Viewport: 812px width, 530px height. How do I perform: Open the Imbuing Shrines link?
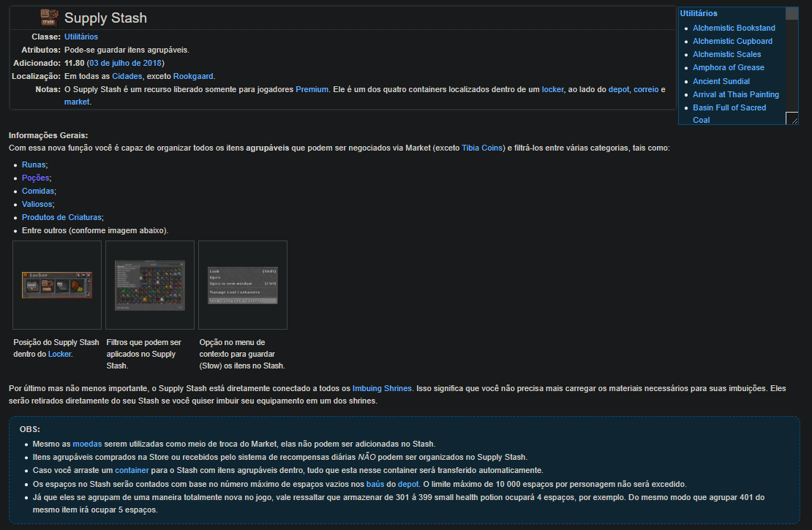click(380, 388)
